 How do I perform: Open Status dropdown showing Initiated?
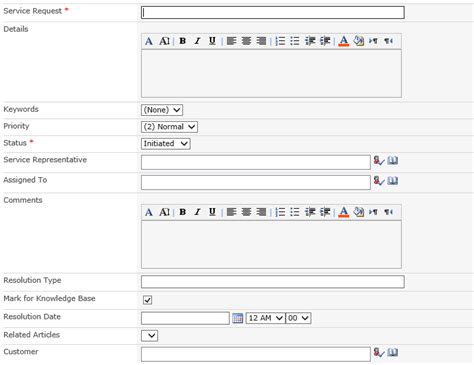(166, 144)
